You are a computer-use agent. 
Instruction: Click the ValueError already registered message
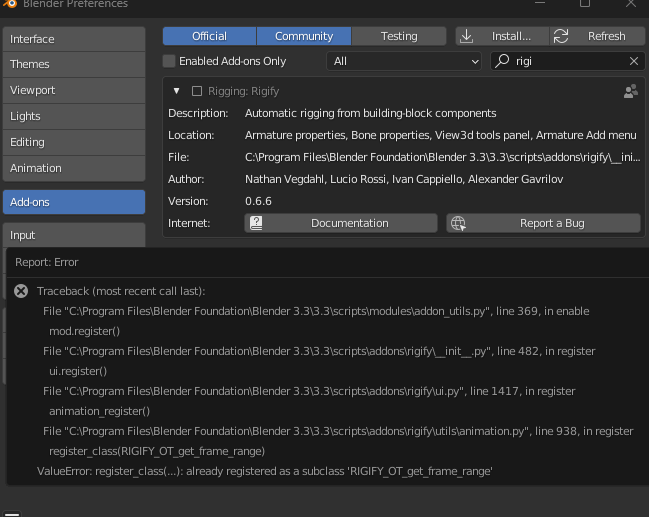tap(265, 471)
